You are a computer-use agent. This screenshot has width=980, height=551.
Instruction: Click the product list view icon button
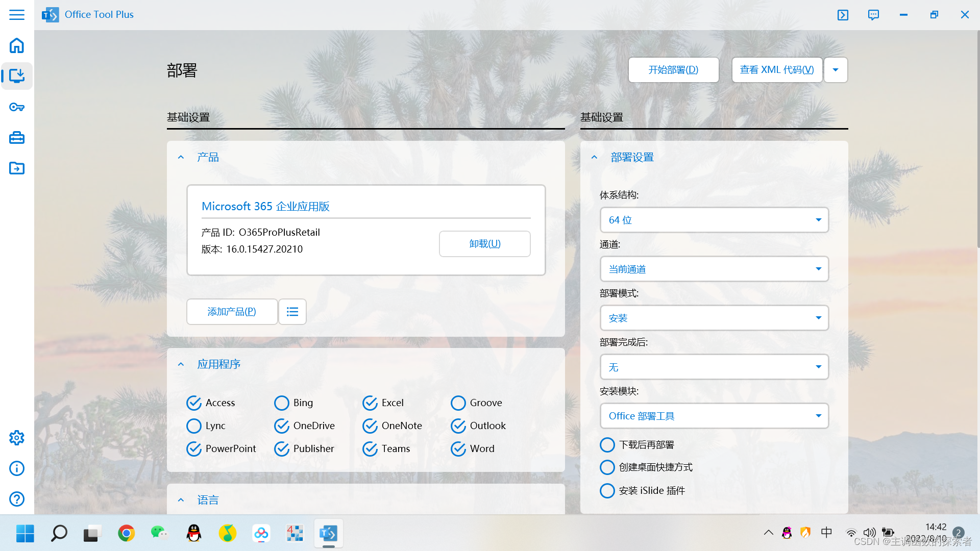point(292,312)
